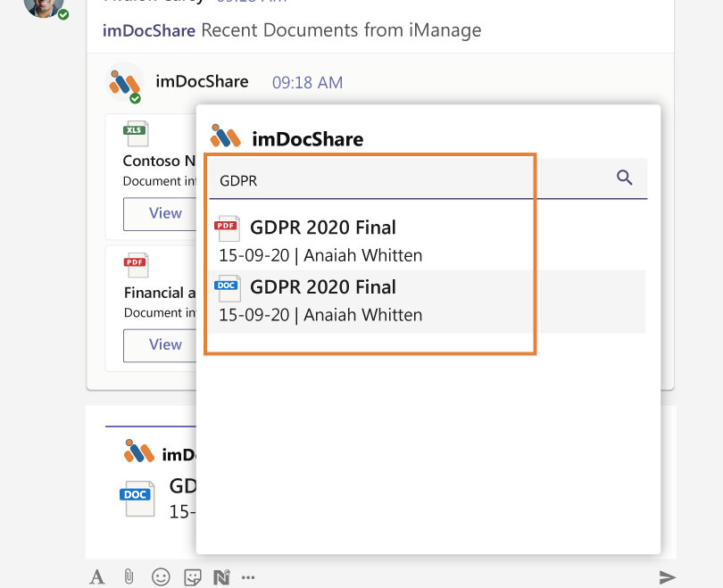Select the DOC result GDPR 2020 Final
The width and height of the screenshot is (723, 588).
click(427, 301)
